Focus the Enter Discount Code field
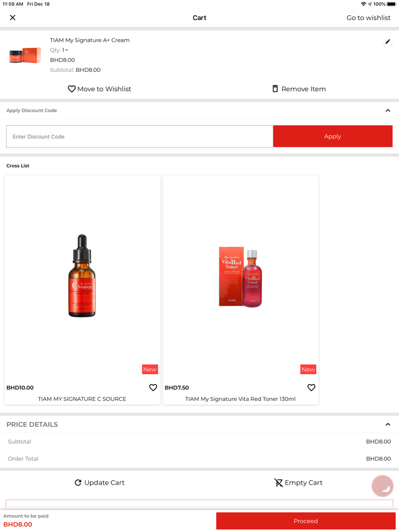Viewport: 399px width, 532px height. pyautogui.click(x=140, y=136)
